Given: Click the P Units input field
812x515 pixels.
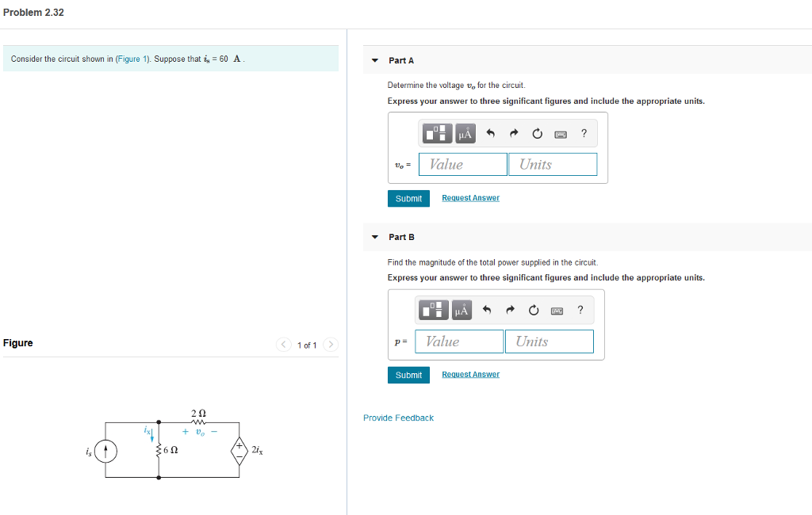Looking at the screenshot, I should [x=549, y=341].
